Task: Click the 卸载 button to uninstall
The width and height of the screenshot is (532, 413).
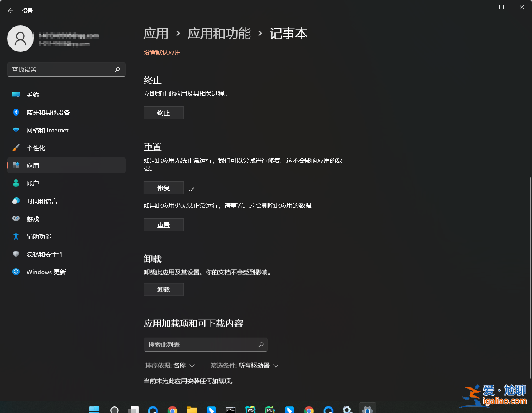Action: click(x=163, y=289)
